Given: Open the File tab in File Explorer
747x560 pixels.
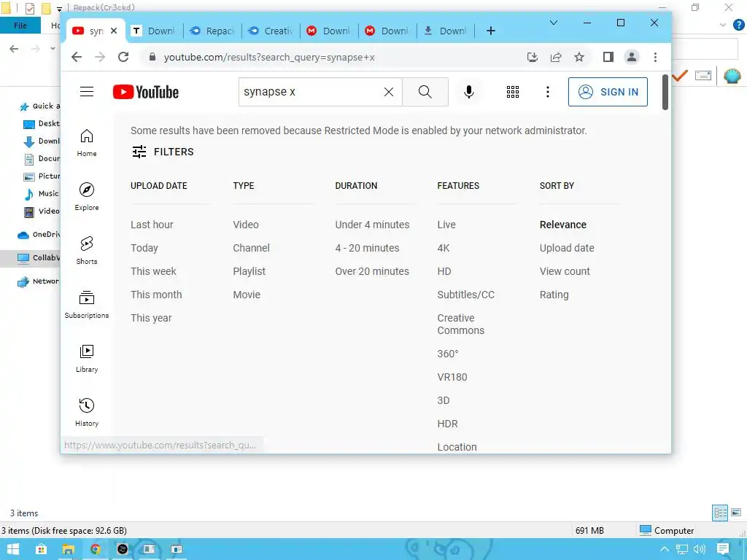Looking at the screenshot, I should (20, 26).
